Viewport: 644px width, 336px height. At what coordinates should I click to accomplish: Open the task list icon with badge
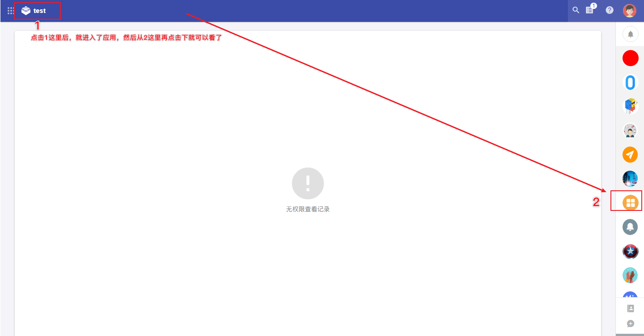590,9
